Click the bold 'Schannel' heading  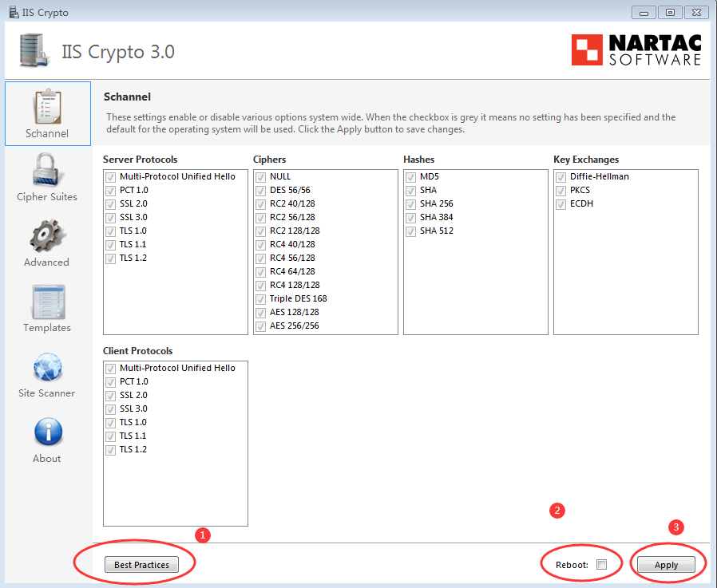pyautogui.click(x=127, y=97)
